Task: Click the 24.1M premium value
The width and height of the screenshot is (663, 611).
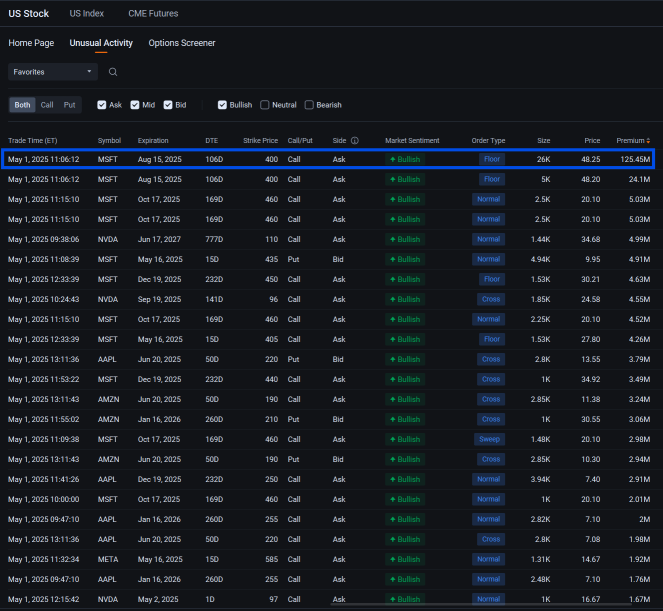Action: point(639,179)
